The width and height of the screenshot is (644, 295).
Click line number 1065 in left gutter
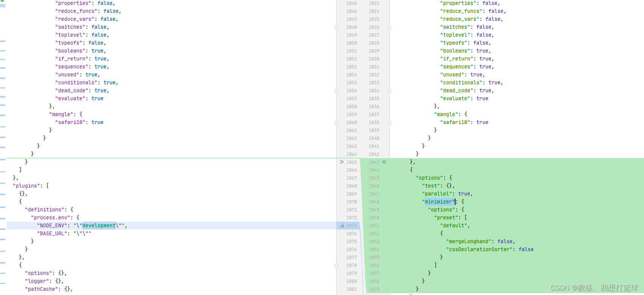pyautogui.click(x=352, y=162)
